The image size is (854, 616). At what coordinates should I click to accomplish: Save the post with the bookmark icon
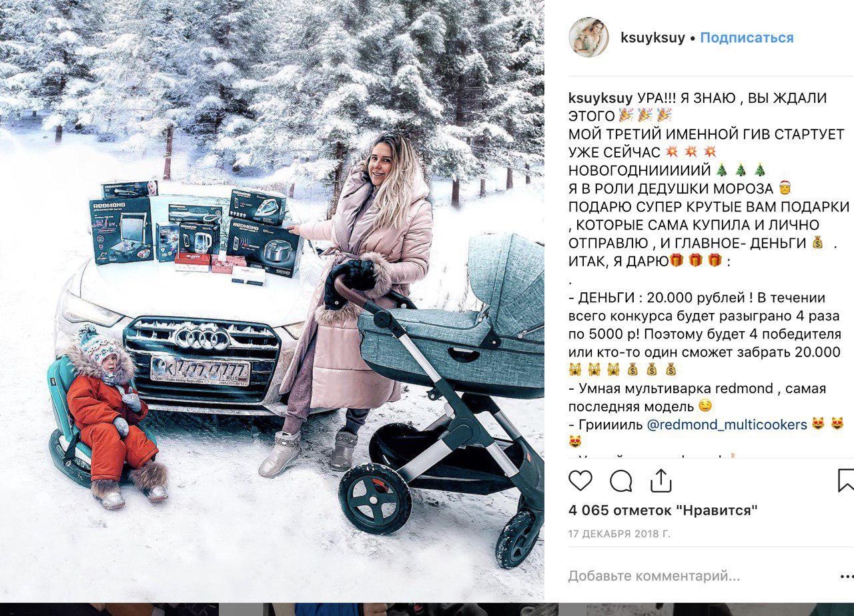point(846,481)
